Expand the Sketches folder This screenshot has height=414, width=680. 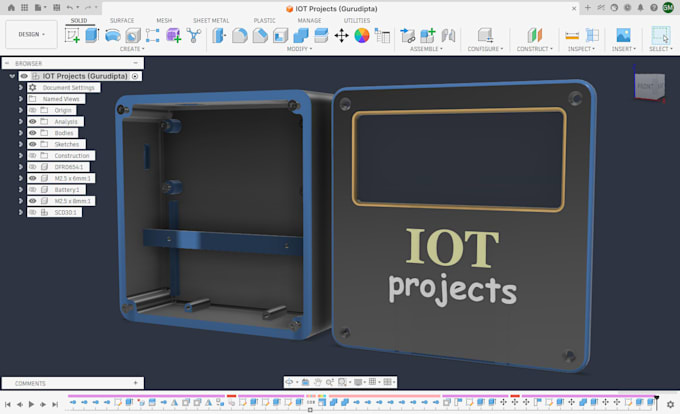[20, 144]
